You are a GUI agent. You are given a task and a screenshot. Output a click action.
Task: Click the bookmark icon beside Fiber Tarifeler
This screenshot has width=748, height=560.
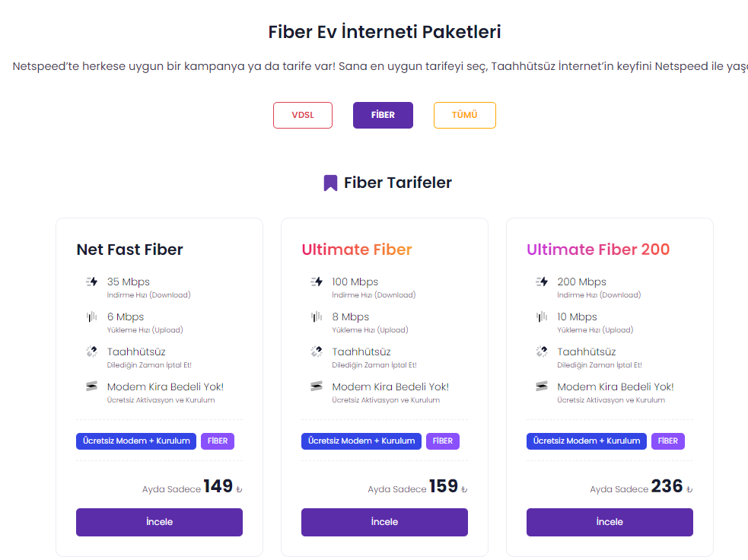(330, 183)
